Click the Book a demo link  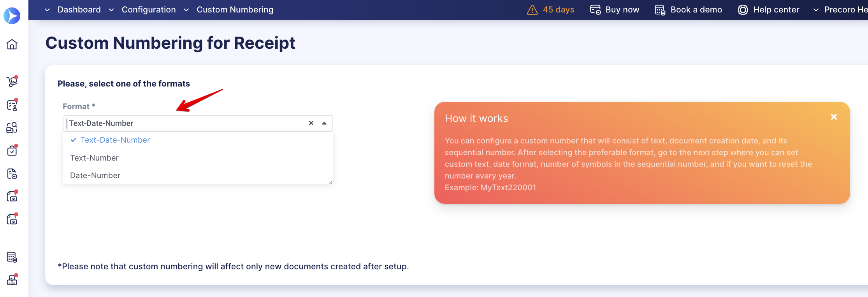click(x=696, y=10)
